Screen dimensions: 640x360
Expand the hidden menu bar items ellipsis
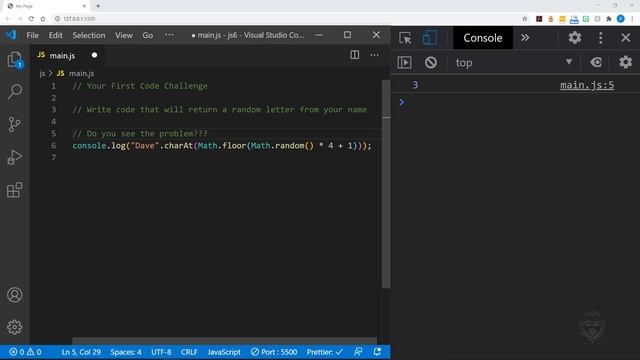click(x=169, y=35)
